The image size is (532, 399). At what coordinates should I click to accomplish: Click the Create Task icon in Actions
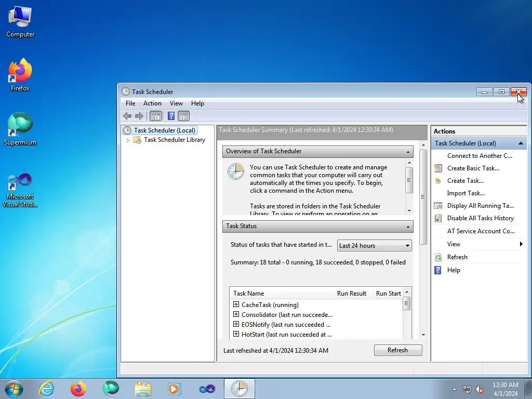(x=438, y=181)
